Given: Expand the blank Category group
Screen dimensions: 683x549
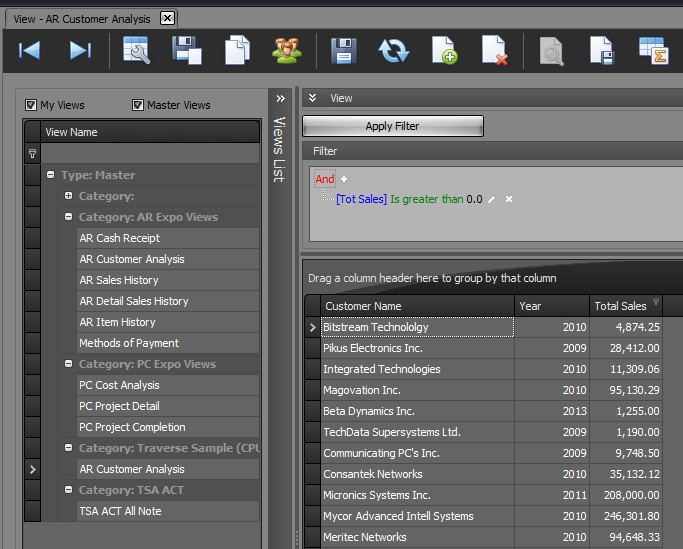Looking at the screenshot, I should tap(68, 196).
